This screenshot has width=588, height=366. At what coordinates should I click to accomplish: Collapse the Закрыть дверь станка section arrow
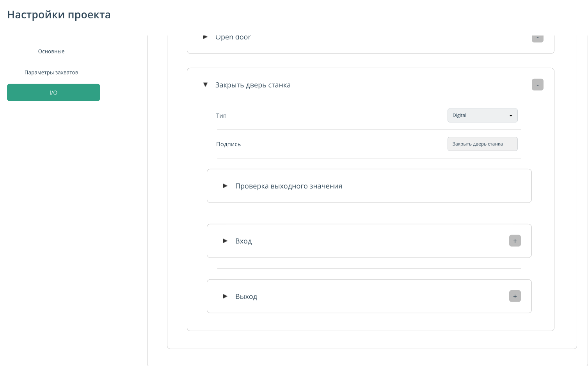coord(205,85)
